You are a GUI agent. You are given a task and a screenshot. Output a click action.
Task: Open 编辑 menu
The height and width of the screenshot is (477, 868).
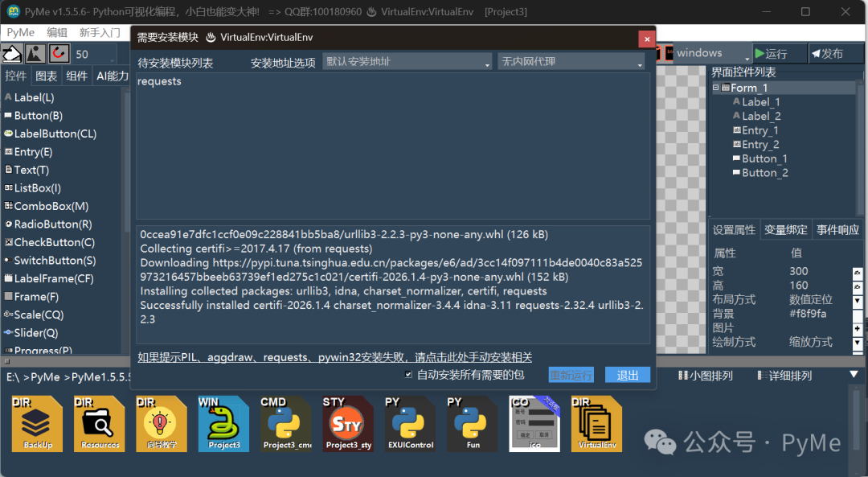[x=57, y=33]
